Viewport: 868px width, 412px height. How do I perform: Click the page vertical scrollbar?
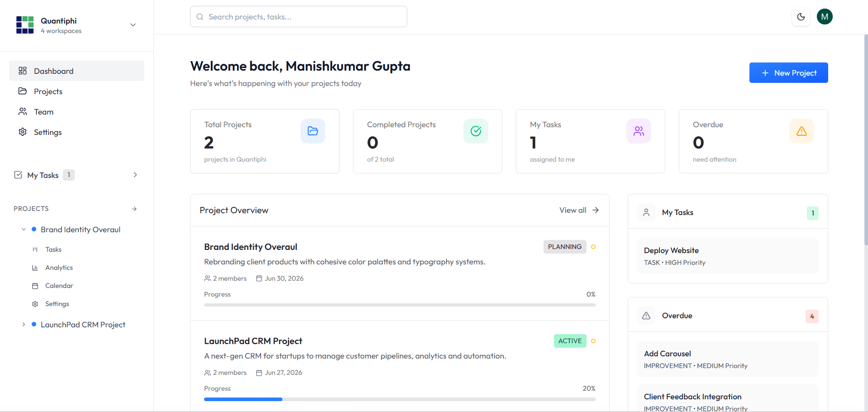tap(866, 140)
